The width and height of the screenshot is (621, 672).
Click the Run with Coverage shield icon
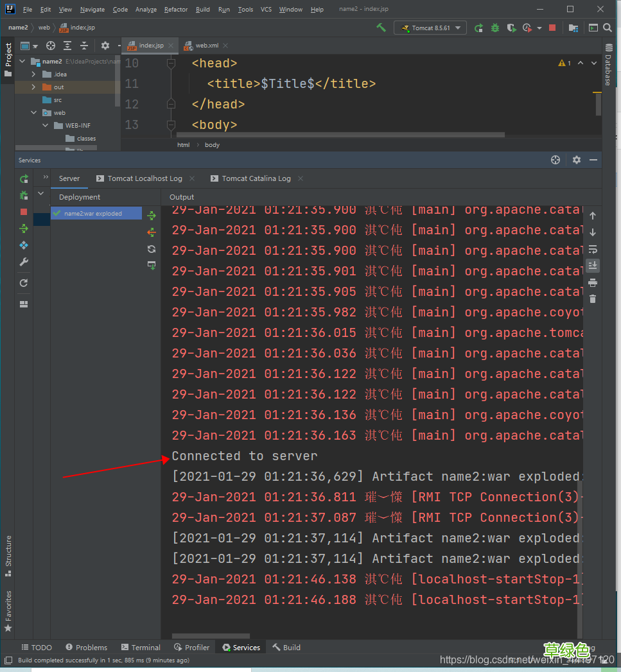[x=511, y=28]
